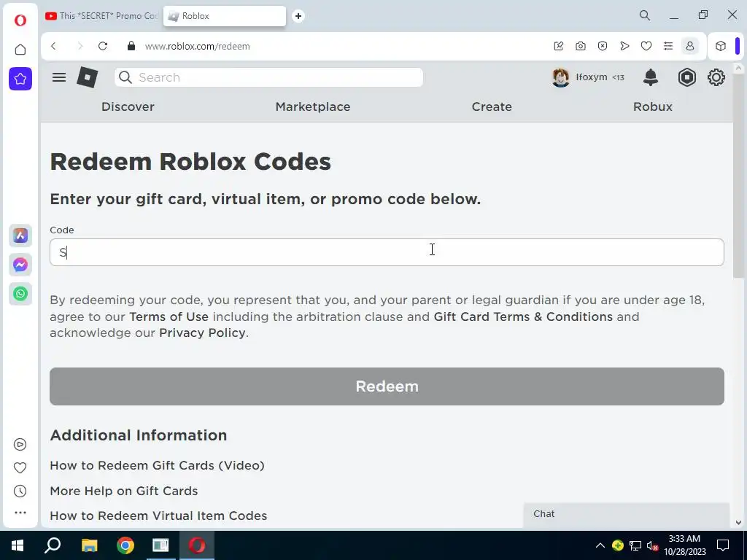The image size is (747, 560).
Task: Open the Opera menu logo
Action: (x=20, y=20)
